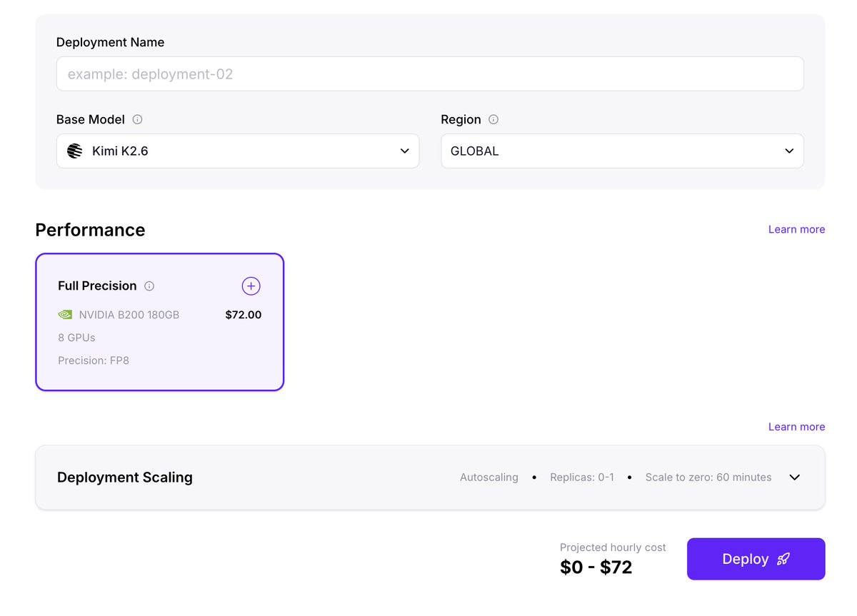Click Learn more above Deployment Scaling
857x616 pixels.
(796, 427)
